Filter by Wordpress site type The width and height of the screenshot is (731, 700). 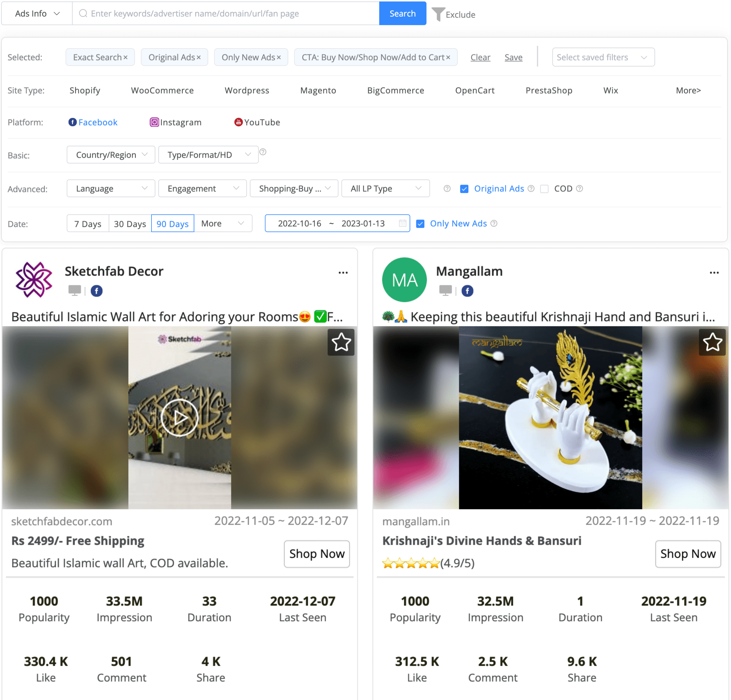[246, 91]
